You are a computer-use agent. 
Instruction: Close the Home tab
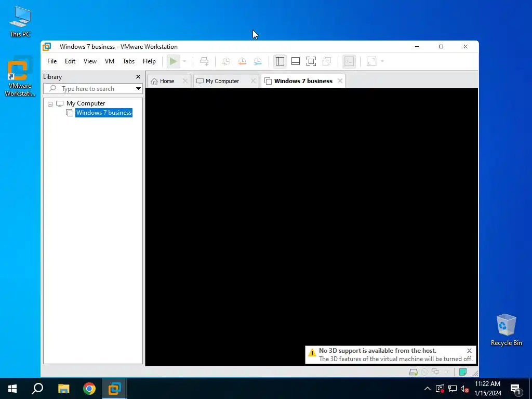[185, 81]
